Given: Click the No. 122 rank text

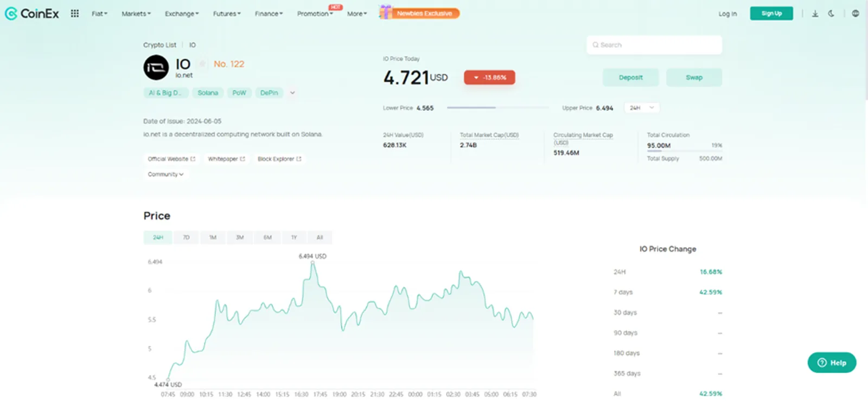Looking at the screenshot, I should 229,64.
